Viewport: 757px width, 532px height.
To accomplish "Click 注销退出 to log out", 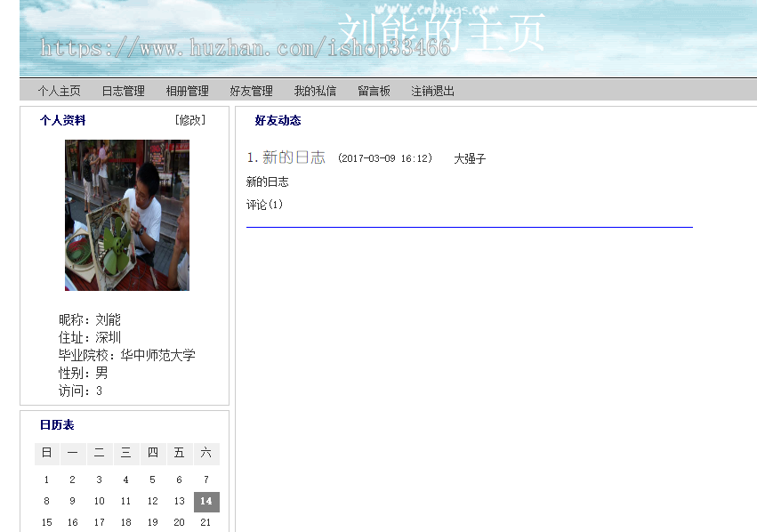I will tap(432, 91).
